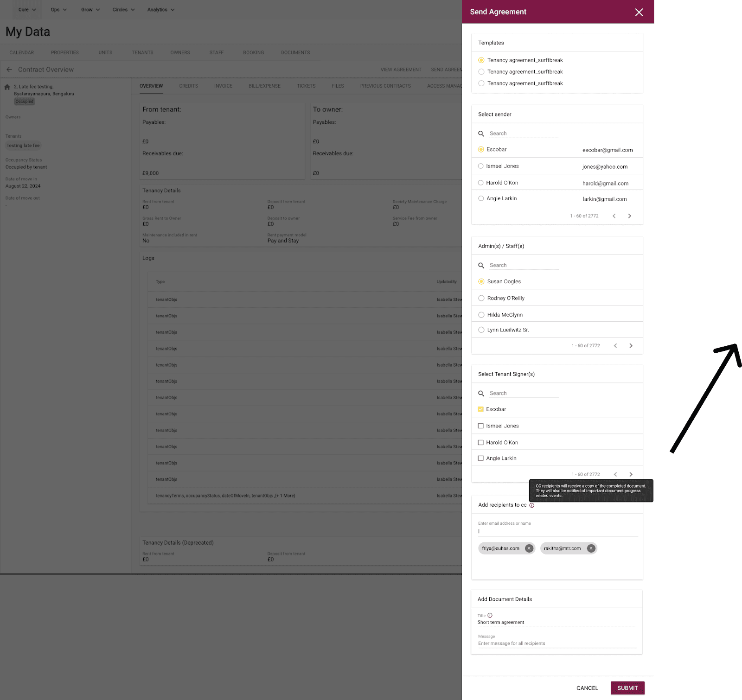Open the Analytics dropdown menu
742x700 pixels.
pyautogui.click(x=160, y=10)
